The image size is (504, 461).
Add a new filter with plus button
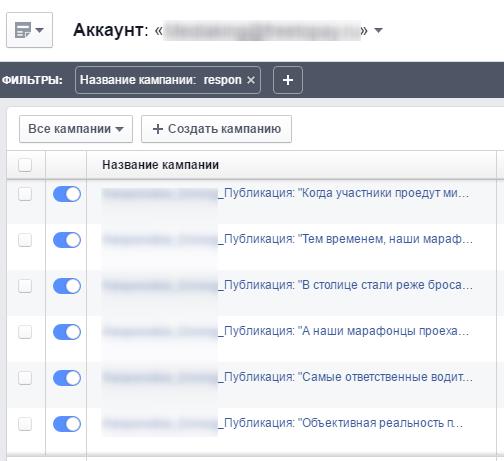(x=288, y=80)
